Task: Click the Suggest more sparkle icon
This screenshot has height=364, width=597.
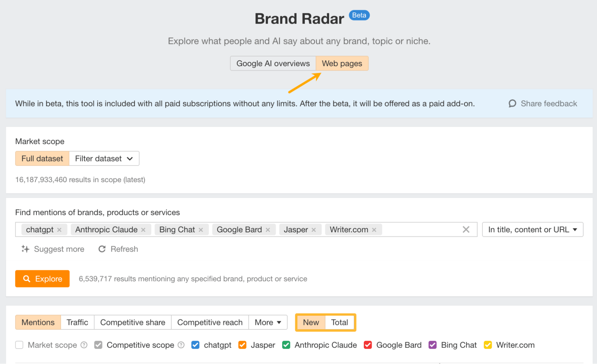Action: [x=25, y=249]
